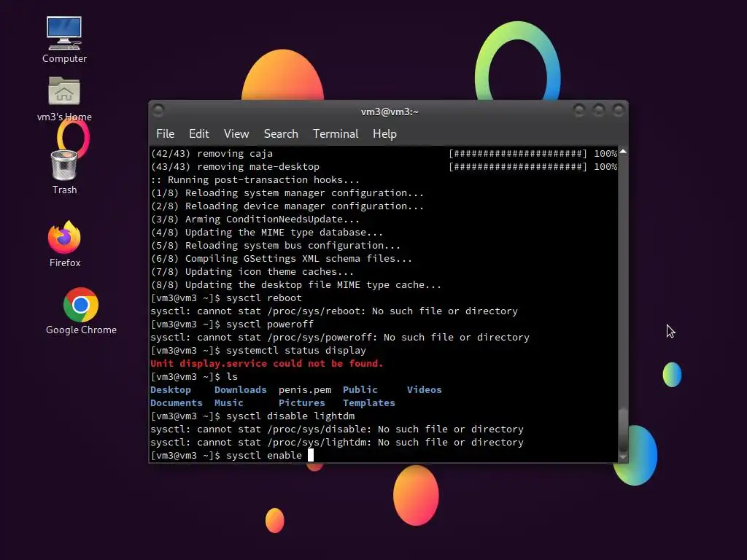Open the Search menu
The height and width of the screenshot is (560, 747).
pos(281,134)
